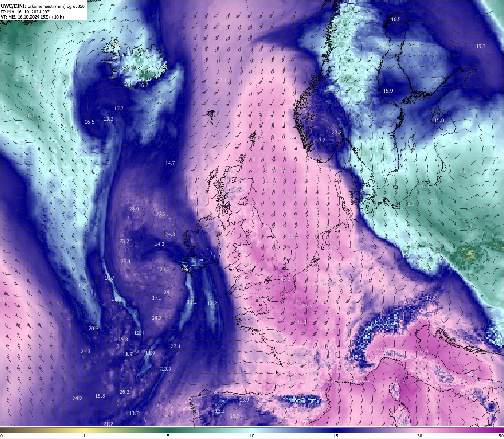Click the 21.3 value label
This screenshot has width=504, height=439.
[x=85, y=351]
